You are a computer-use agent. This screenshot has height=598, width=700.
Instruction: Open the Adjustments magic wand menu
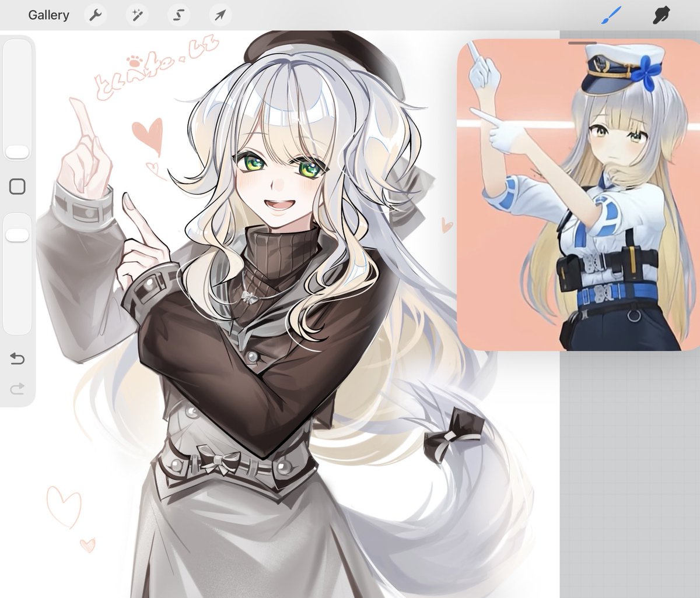137,15
